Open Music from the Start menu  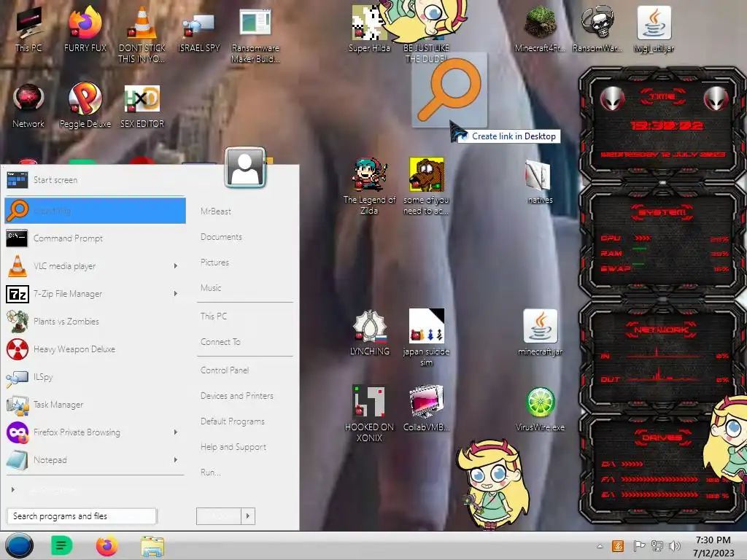point(211,287)
